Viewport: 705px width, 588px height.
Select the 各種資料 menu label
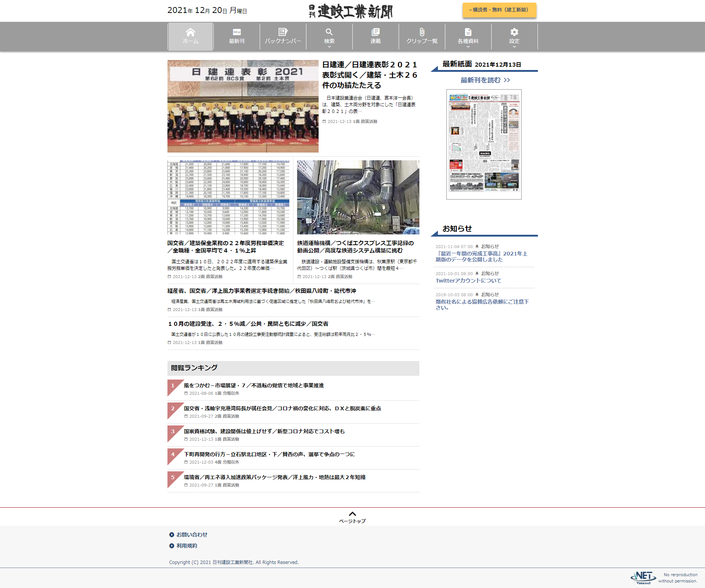(x=468, y=41)
